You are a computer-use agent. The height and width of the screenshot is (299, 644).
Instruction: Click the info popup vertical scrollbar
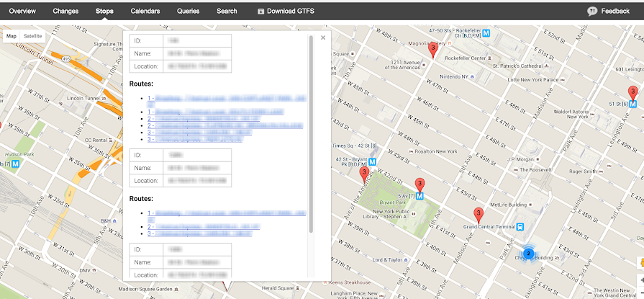coord(311,134)
